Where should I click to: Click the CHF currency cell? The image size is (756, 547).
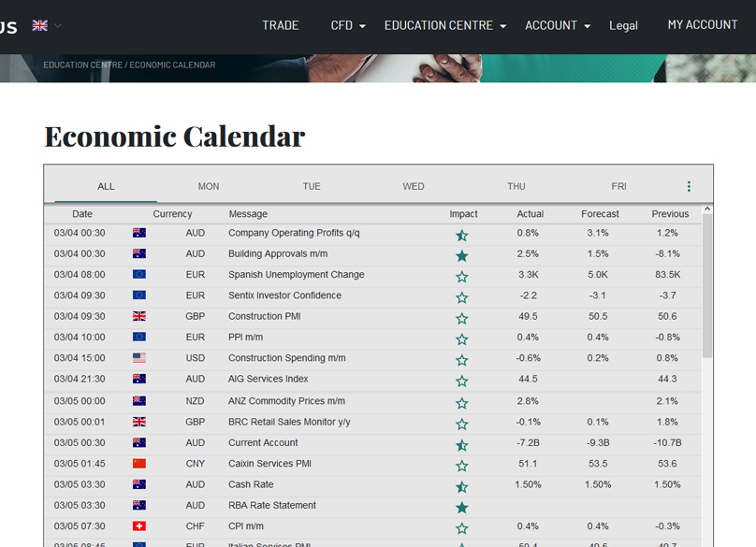click(x=196, y=526)
